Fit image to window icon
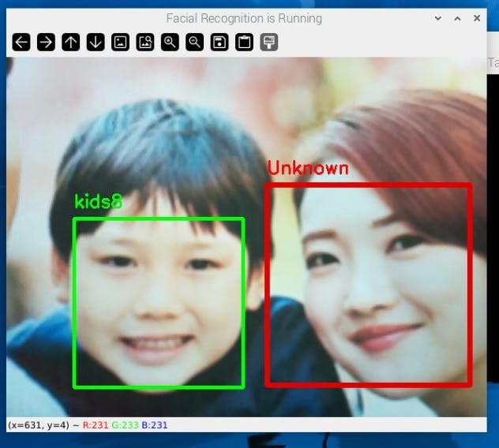 (x=145, y=43)
